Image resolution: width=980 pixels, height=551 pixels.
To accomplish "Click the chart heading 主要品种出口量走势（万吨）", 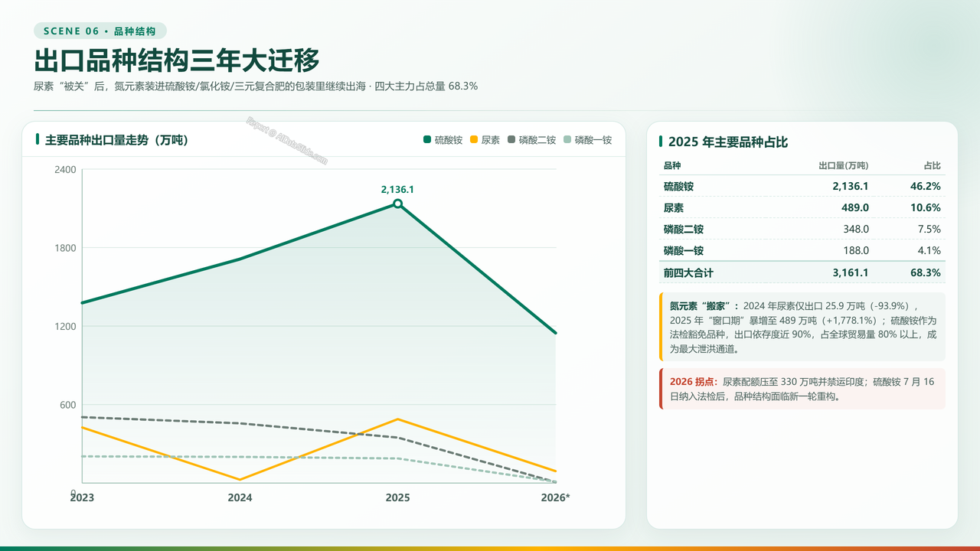I will (x=117, y=140).
